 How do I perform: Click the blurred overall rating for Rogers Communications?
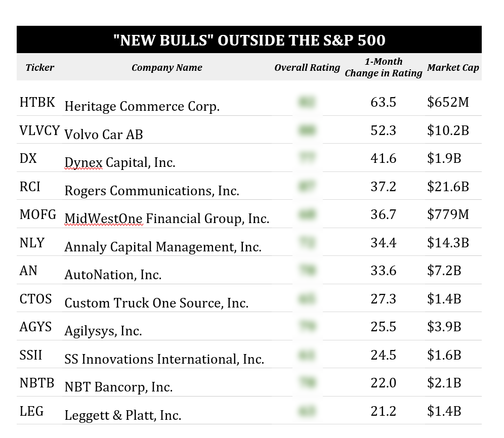point(307,187)
